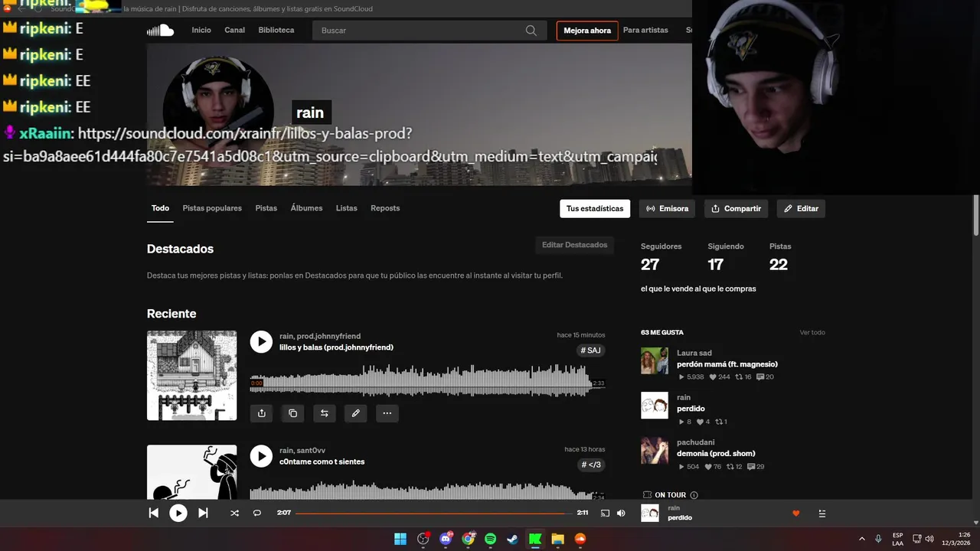Screen dimensions: 980x551
Task: Toggle shuffle in player bar
Action: pyautogui.click(x=234, y=513)
